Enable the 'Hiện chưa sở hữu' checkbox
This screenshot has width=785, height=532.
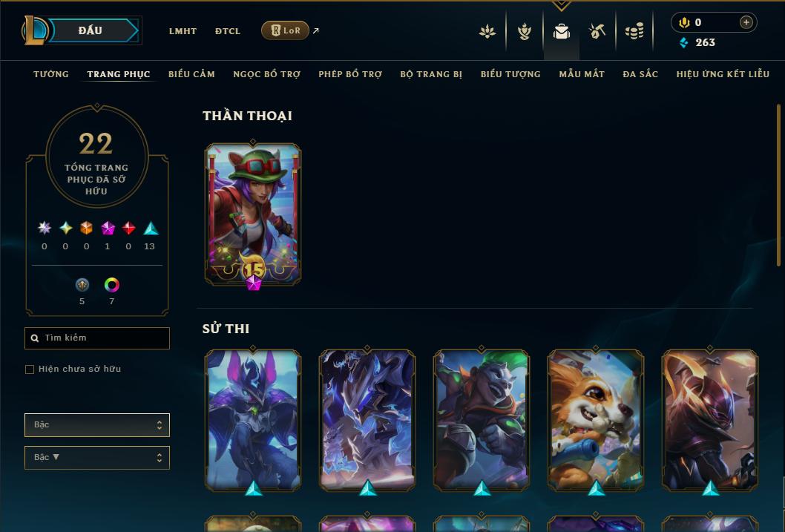point(30,370)
